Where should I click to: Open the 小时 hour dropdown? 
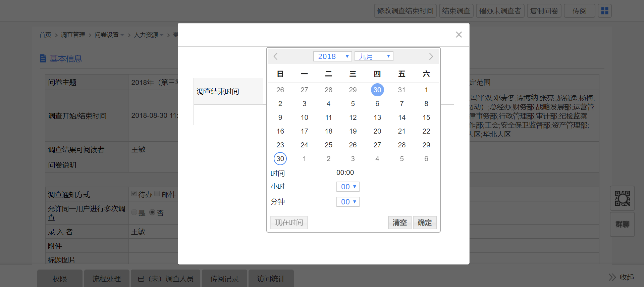coord(348,187)
